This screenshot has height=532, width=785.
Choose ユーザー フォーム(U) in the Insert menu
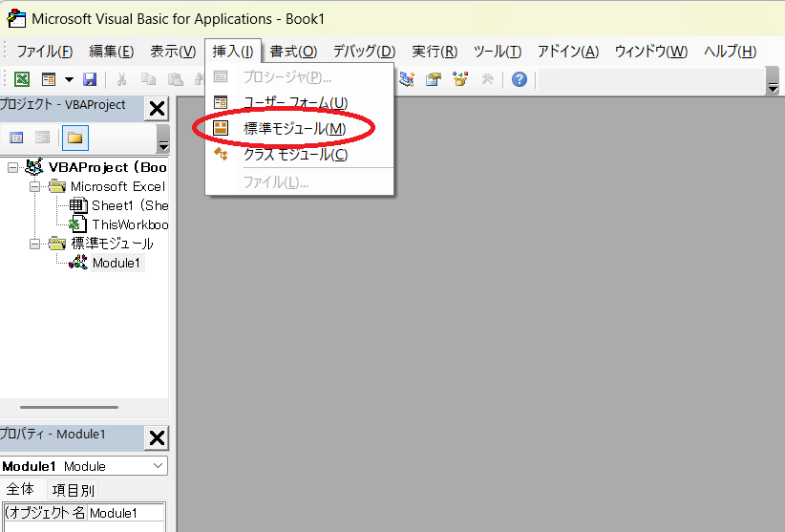295,102
